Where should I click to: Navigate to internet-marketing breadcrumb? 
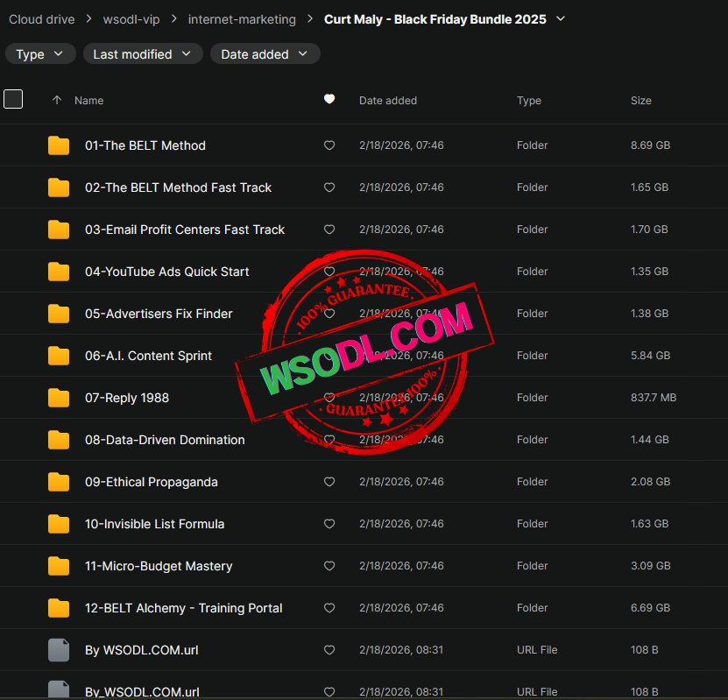(242, 19)
